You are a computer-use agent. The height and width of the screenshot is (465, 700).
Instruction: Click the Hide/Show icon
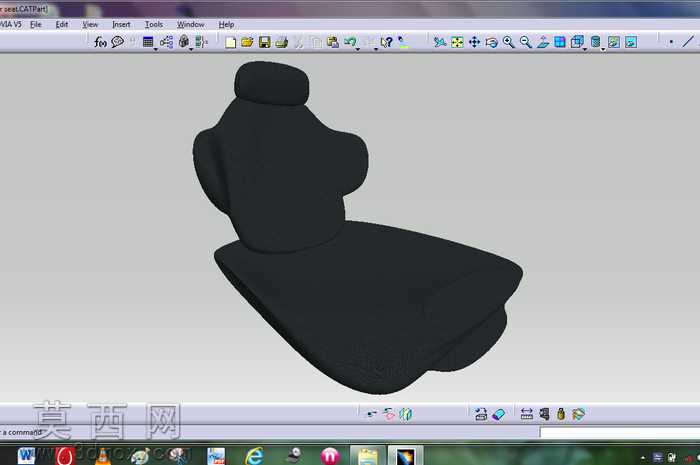(x=614, y=42)
